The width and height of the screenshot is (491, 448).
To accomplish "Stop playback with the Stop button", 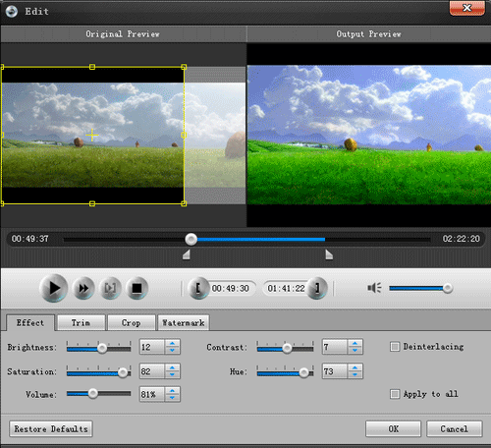I will (x=136, y=288).
